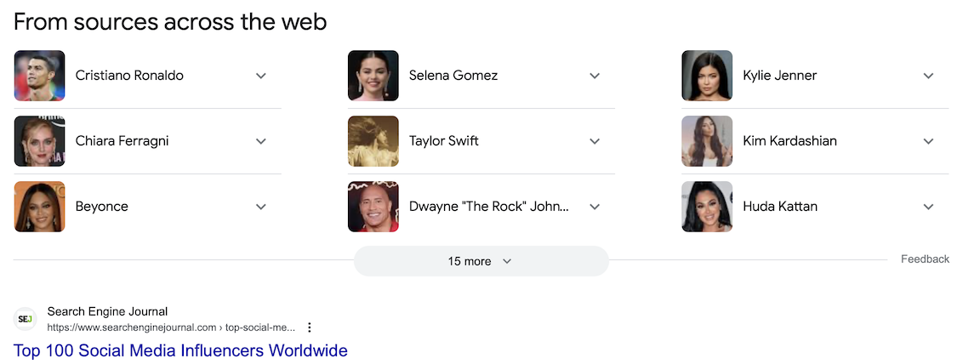980x364 pixels.
Task: Expand the Huda Kattan entry chevron
Action: [x=928, y=207]
